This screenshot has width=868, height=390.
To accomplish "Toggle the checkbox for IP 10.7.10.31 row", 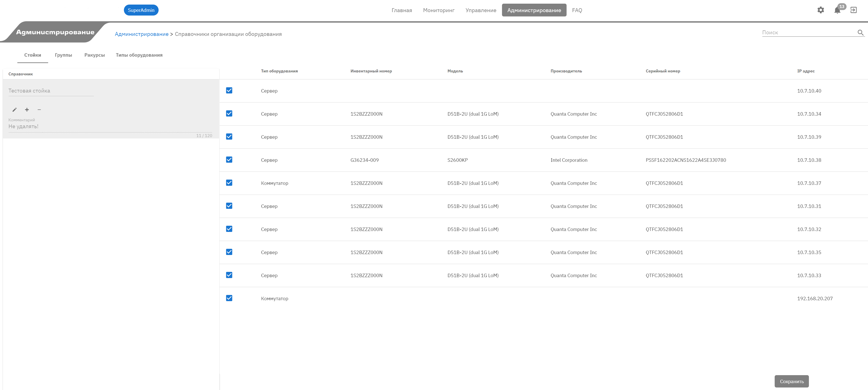I will pos(229,206).
